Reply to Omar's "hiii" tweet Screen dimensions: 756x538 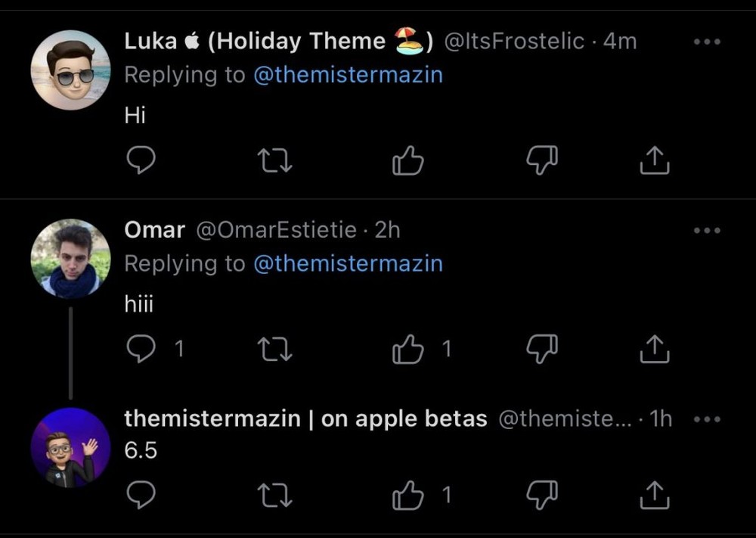[x=141, y=348]
